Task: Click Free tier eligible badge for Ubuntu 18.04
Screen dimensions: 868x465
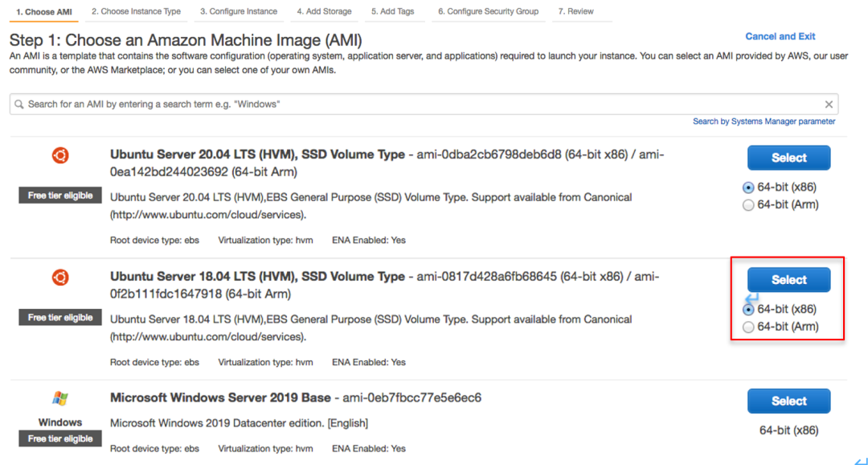Action: 59,318
